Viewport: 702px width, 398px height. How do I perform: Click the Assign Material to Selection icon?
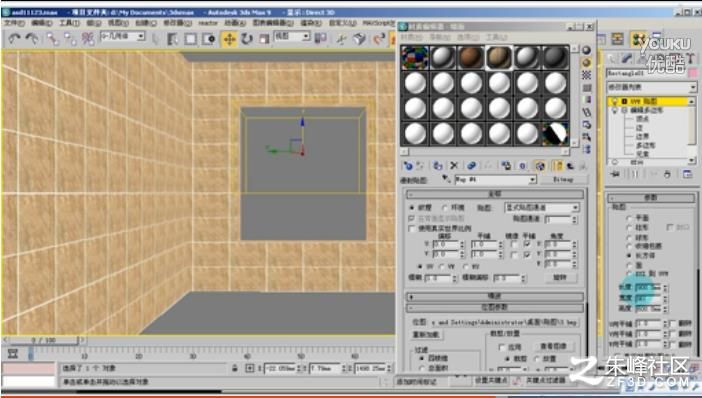click(x=437, y=166)
